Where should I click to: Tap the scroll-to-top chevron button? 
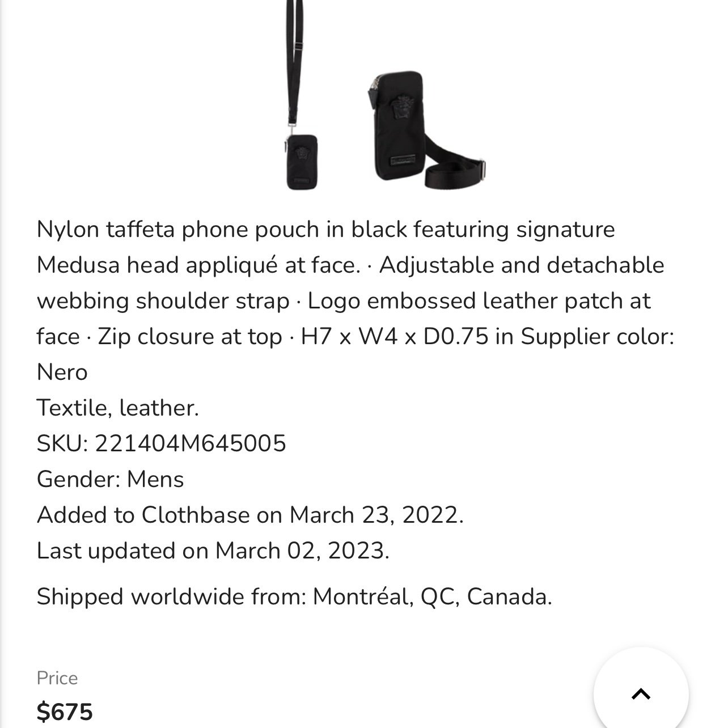click(641, 694)
